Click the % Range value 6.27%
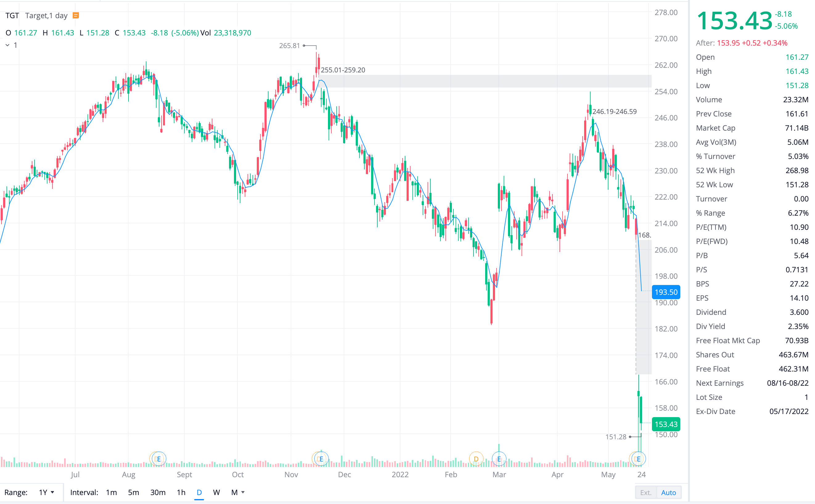The height and width of the screenshot is (504, 815). [x=798, y=213]
